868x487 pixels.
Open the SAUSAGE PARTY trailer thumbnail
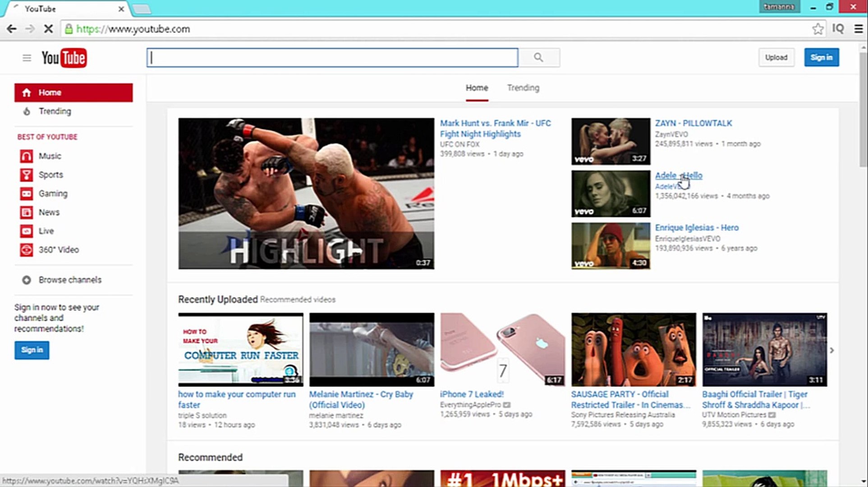[x=633, y=350]
